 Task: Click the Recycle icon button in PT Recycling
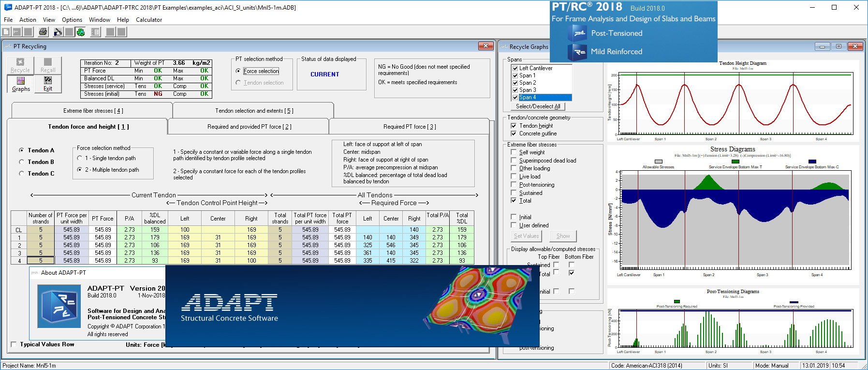point(20,65)
